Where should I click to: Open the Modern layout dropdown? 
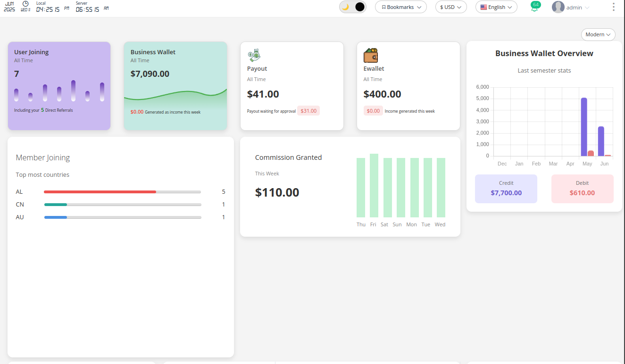(x=598, y=34)
